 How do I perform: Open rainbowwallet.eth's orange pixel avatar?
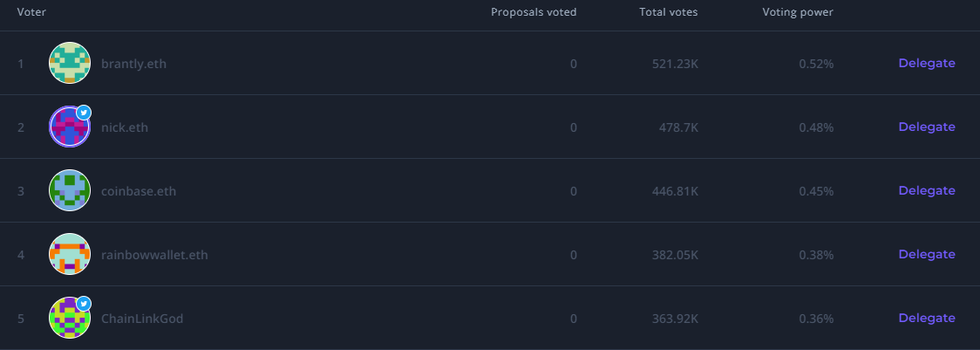click(70, 254)
